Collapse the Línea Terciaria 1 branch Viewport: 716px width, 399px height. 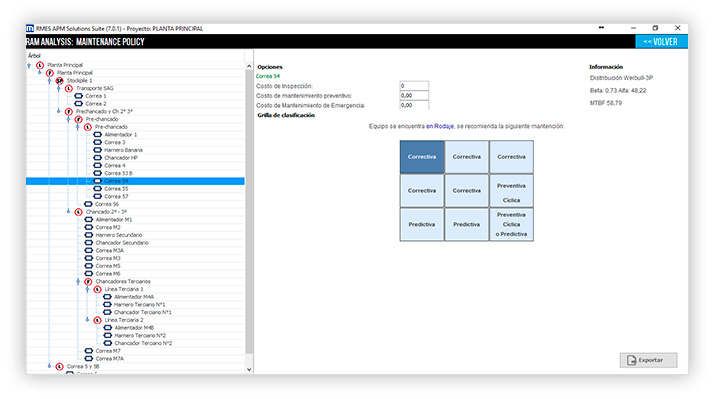(x=88, y=289)
